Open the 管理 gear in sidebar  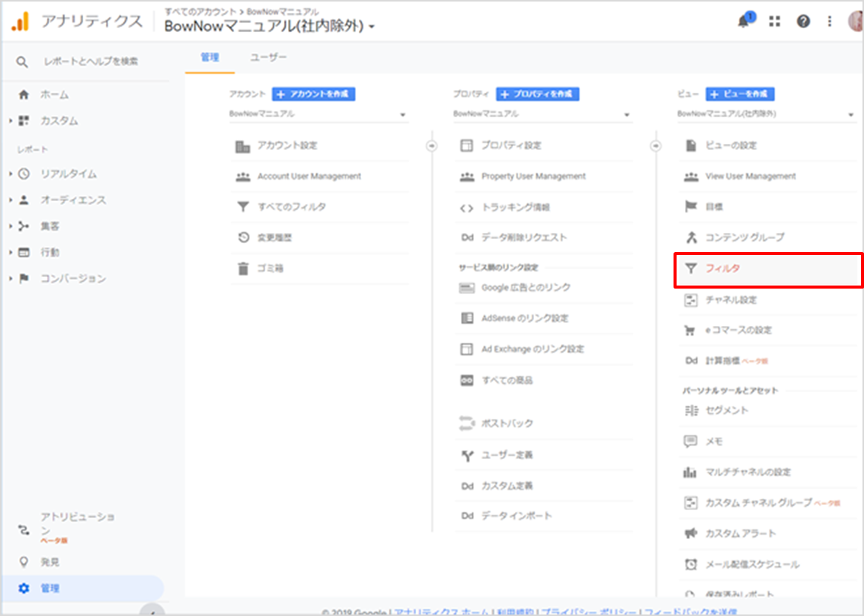pyautogui.click(x=24, y=588)
